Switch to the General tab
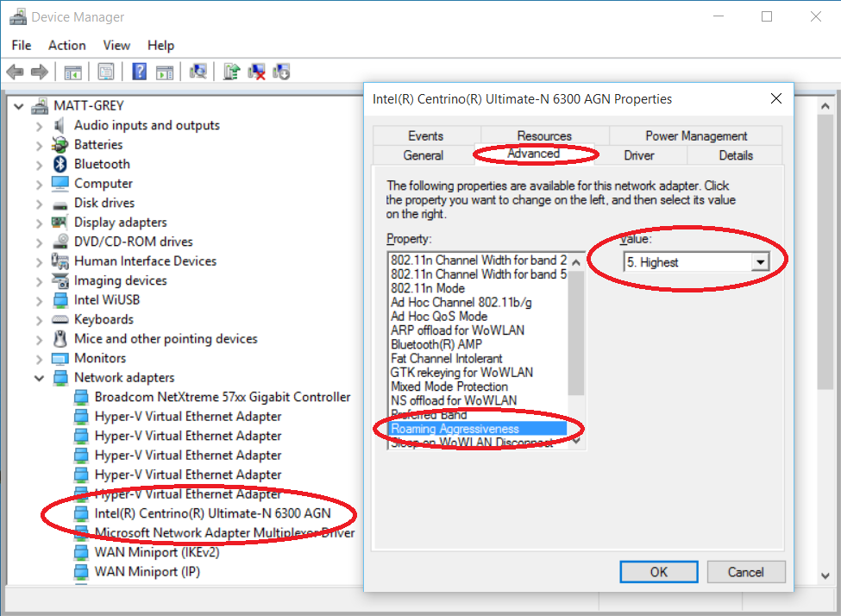The height and width of the screenshot is (616, 841). [424, 155]
